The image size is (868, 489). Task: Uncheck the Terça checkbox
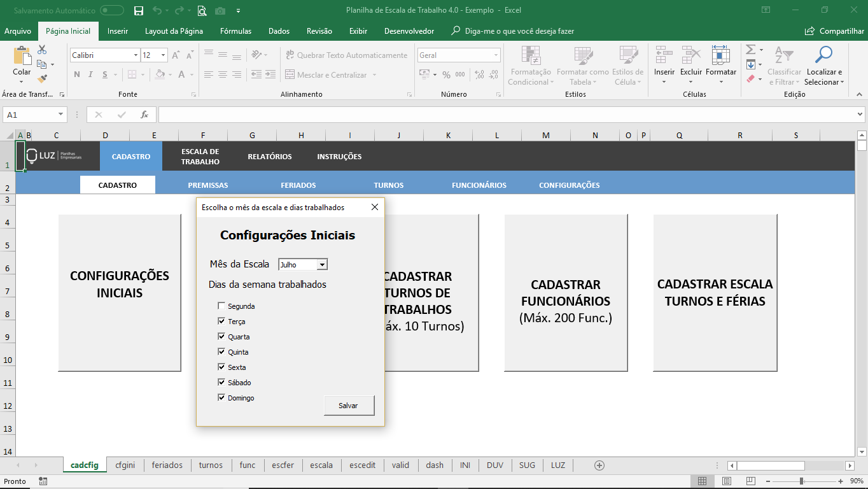coord(221,321)
